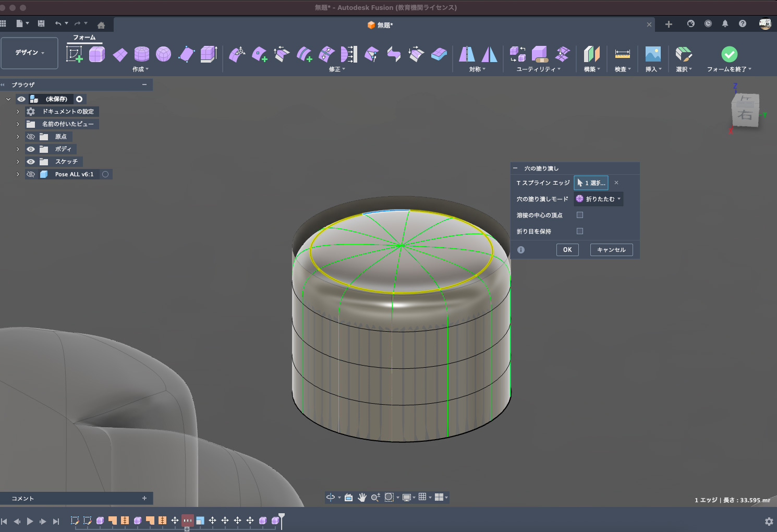The height and width of the screenshot is (532, 777).
Task: Click the キャンセル button
Action: (x=611, y=250)
